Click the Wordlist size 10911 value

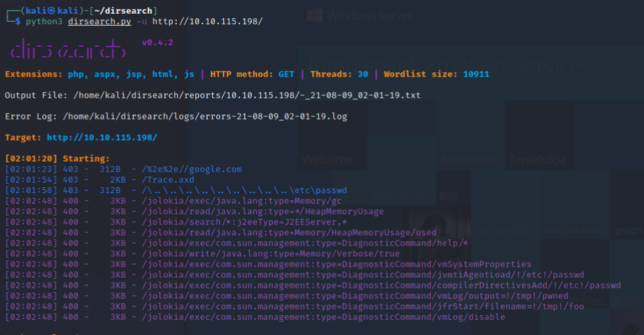[x=476, y=74]
